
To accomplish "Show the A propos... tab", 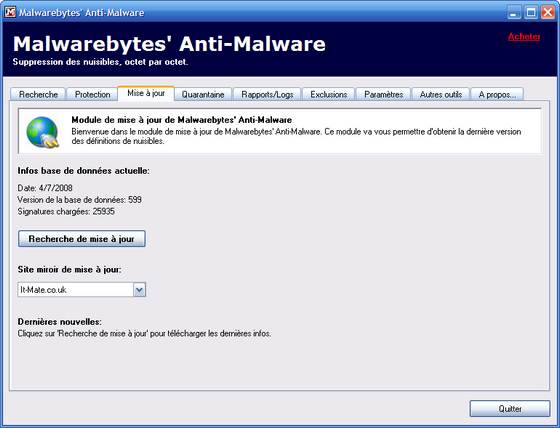I will [497, 95].
